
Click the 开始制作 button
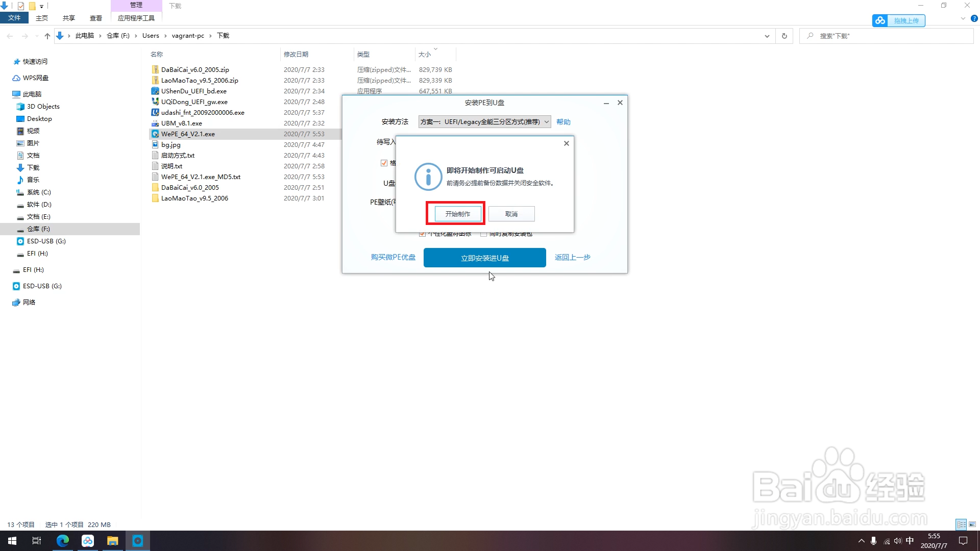(x=457, y=214)
